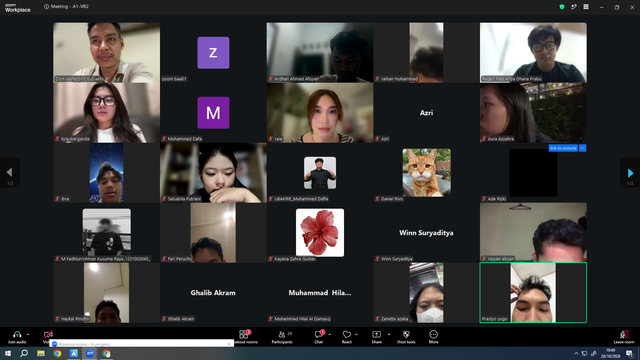640x360 pixels.
Task: Select the Muhammad Dafa M avatar tile
Action: [213, 113]
